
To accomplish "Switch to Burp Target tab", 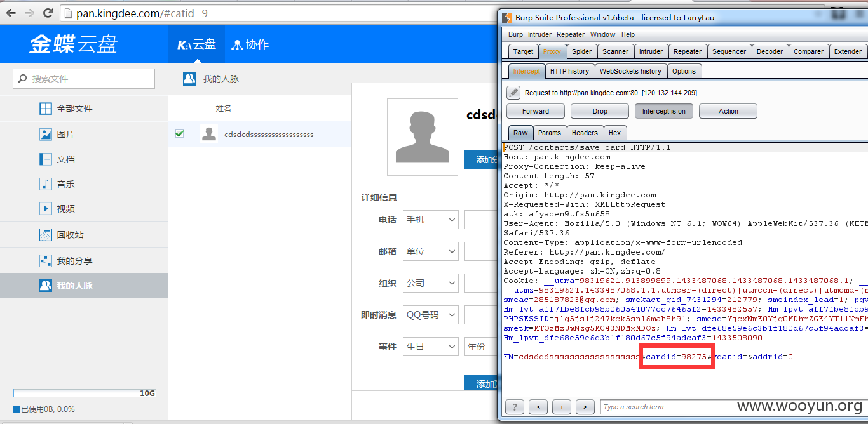I will coord(524,51).
